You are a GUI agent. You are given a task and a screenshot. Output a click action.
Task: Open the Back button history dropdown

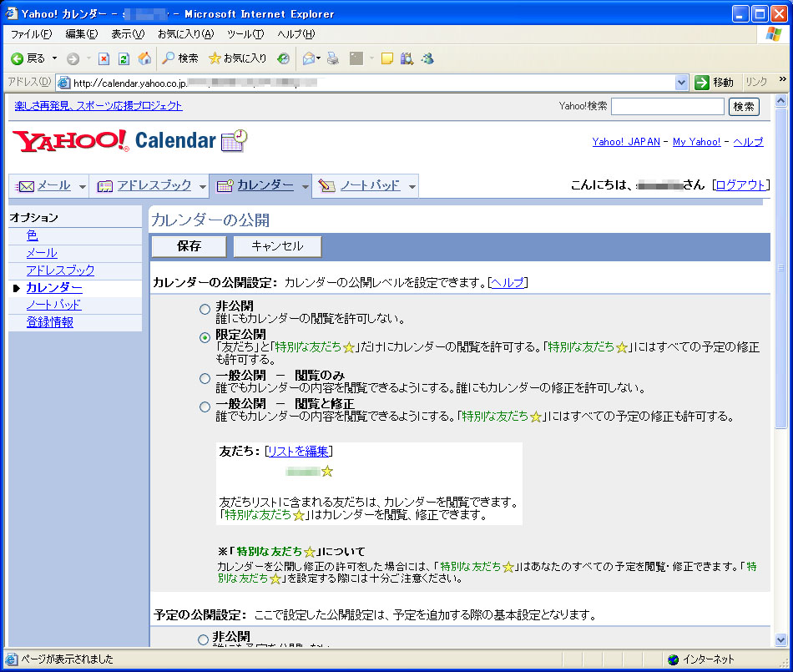click(x=54, y=58)
